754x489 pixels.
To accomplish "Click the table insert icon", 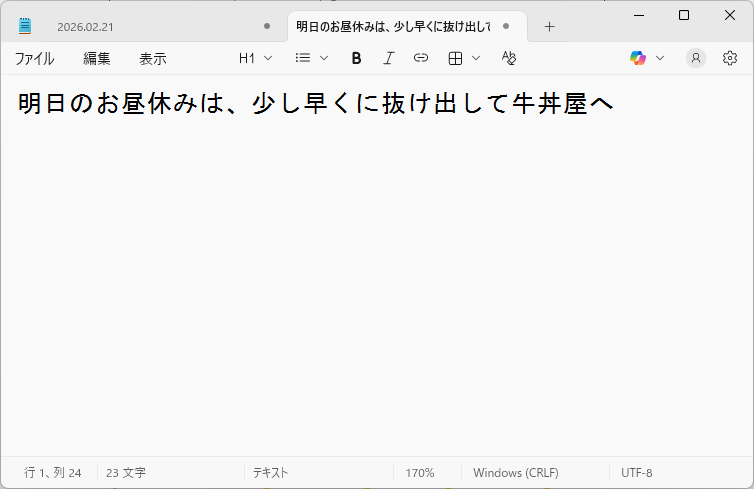I will pos(455,58).
